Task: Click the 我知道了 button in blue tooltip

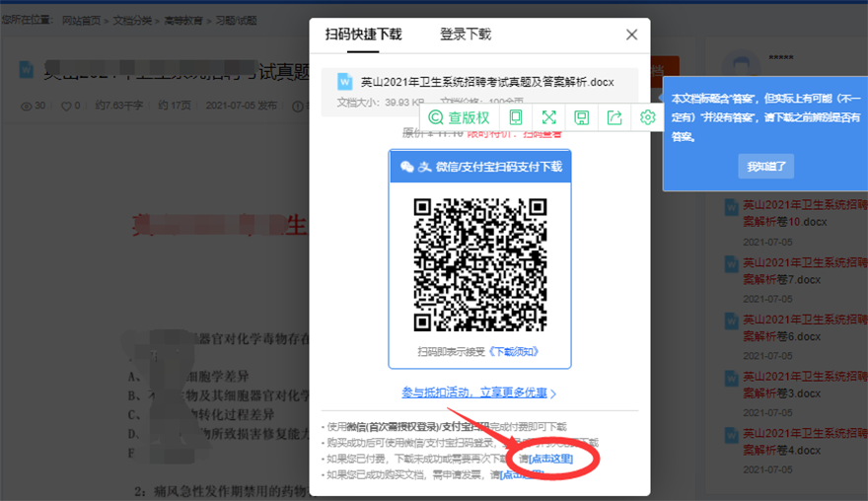Action: coord(766,166)
